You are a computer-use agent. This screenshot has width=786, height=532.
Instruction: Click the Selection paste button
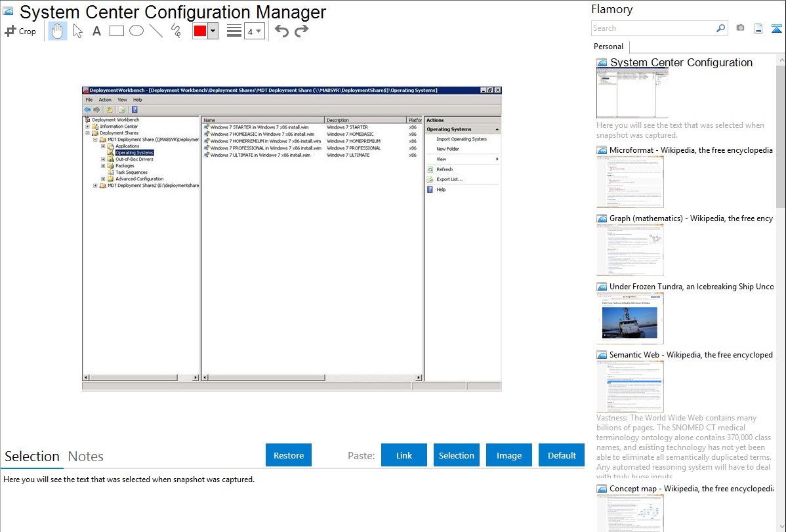click(x=457, y=455)
